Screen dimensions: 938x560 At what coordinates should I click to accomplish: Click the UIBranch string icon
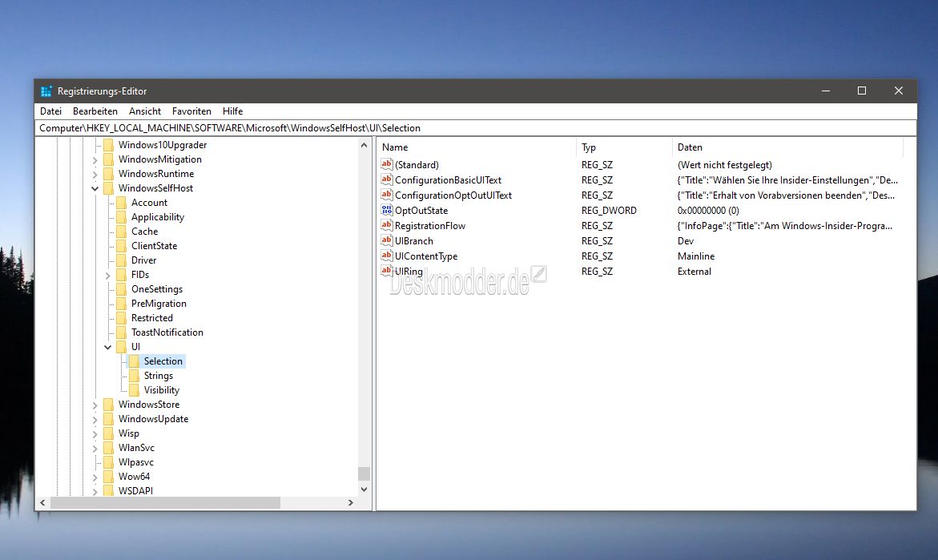click(386, 240)
